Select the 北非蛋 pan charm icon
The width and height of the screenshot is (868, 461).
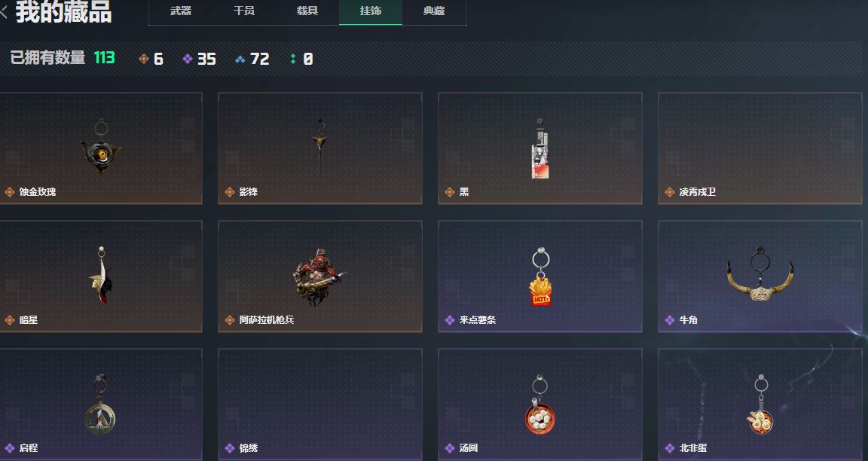pos(760,405)
